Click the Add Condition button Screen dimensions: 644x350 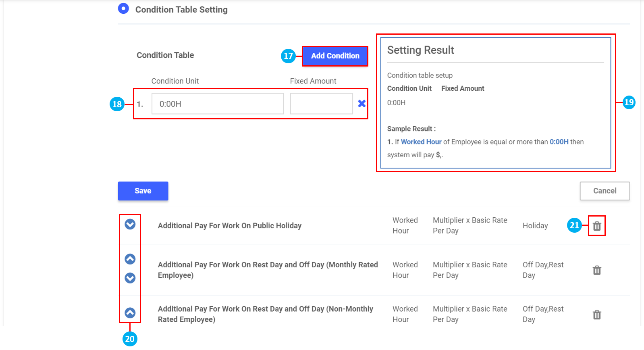click(x=335, y=56)
